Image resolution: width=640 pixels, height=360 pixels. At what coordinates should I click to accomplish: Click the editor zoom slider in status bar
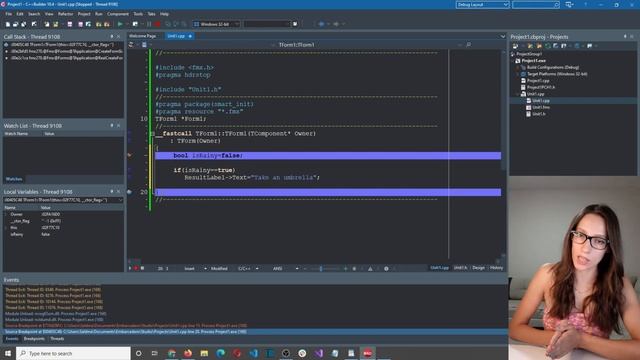(x=322, y=269)
